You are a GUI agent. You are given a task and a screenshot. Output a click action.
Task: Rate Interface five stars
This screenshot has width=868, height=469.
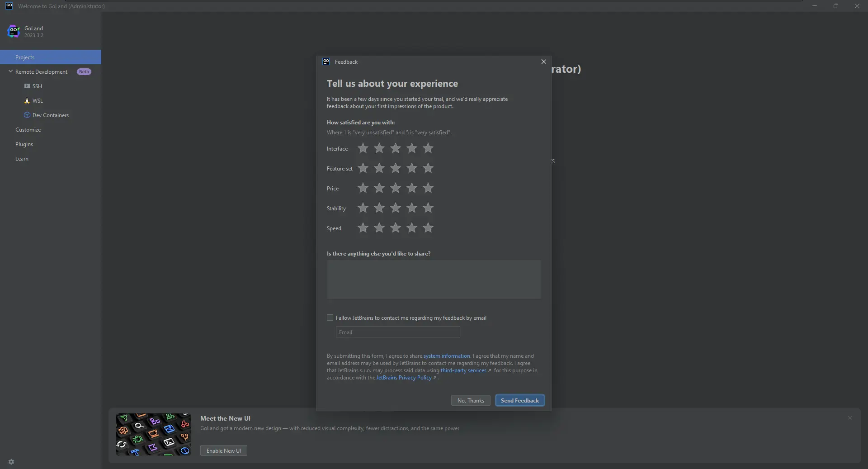428,148
